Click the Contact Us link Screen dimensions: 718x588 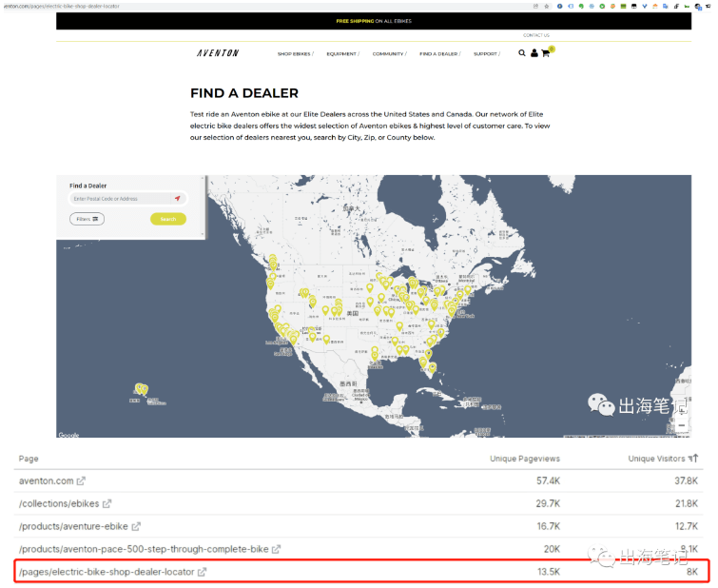(535, 35)
